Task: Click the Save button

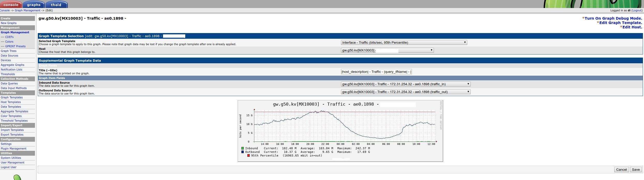Action: [636, 169]
